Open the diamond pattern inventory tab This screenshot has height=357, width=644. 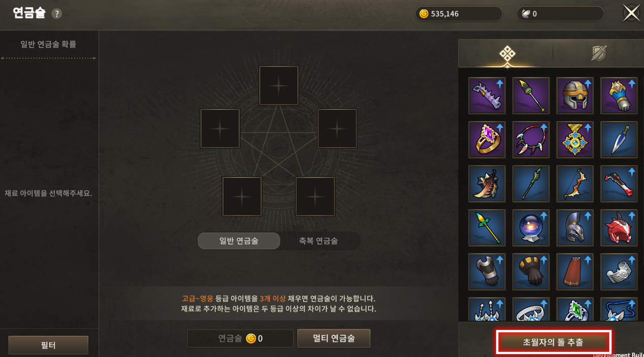[506, 54]
